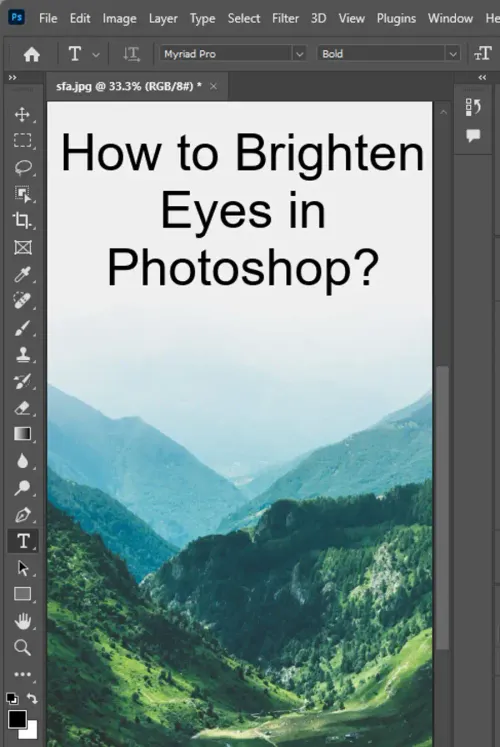500x747 pixels.
Task: Select the Brush tool
Action: tap(22, 328)
